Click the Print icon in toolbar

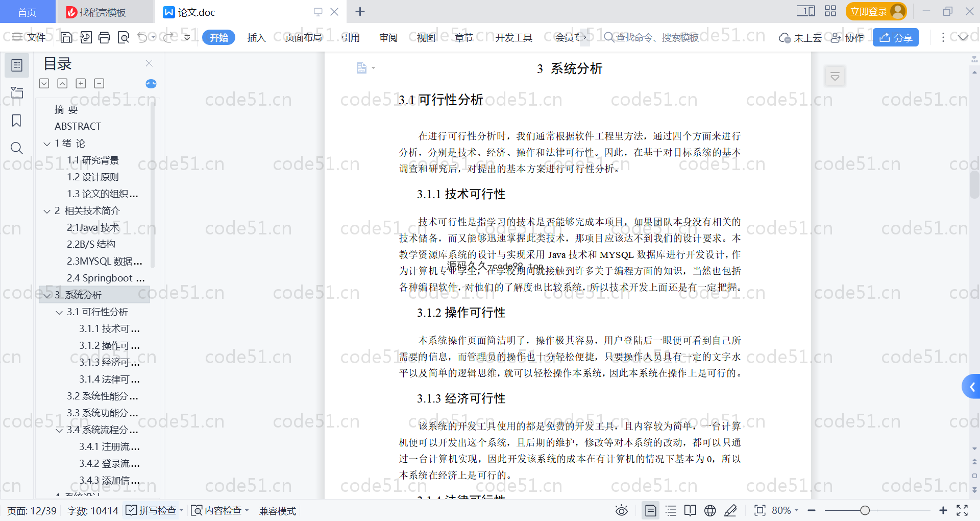click(104, 37)
